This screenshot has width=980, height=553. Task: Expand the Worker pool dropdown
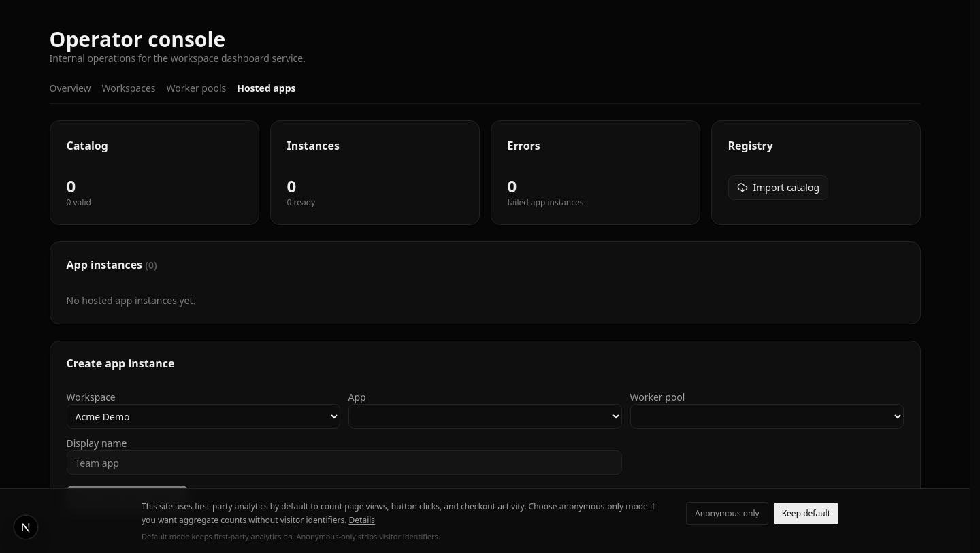pyautogui.click(x=766, y=416)
